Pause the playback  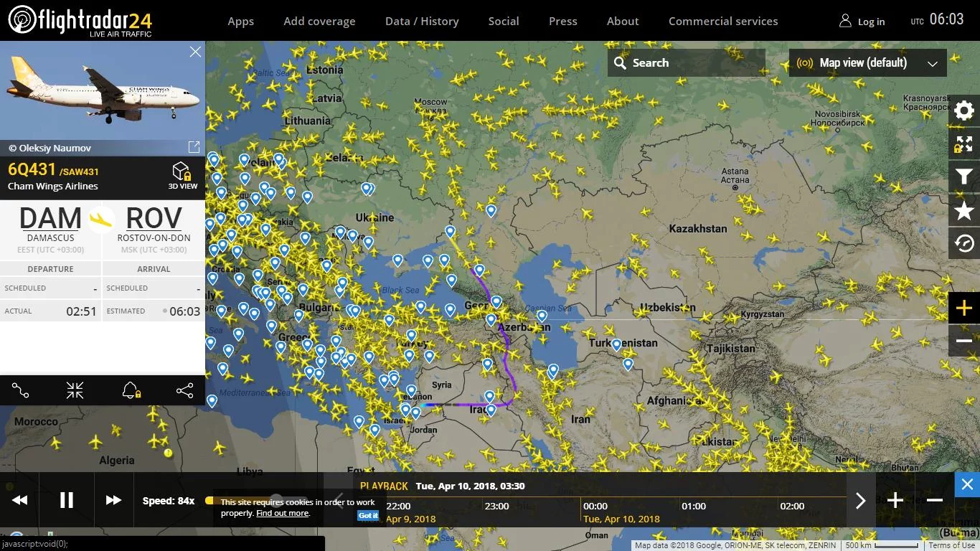[66, 500]
